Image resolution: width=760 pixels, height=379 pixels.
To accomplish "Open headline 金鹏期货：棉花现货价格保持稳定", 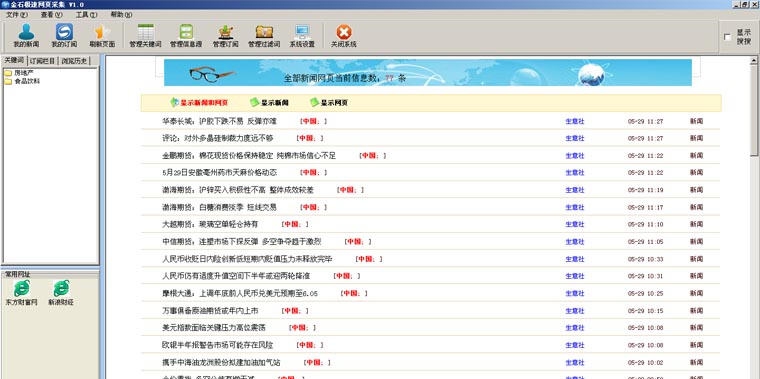I will [249, 156].
